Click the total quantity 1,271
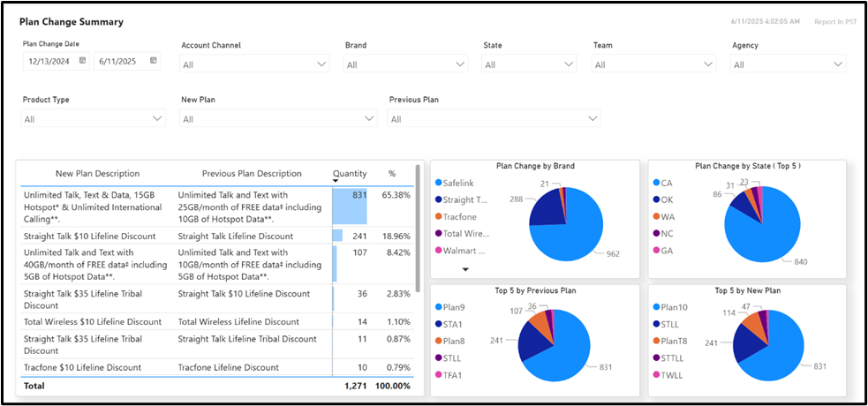 [x=355, y=386]
